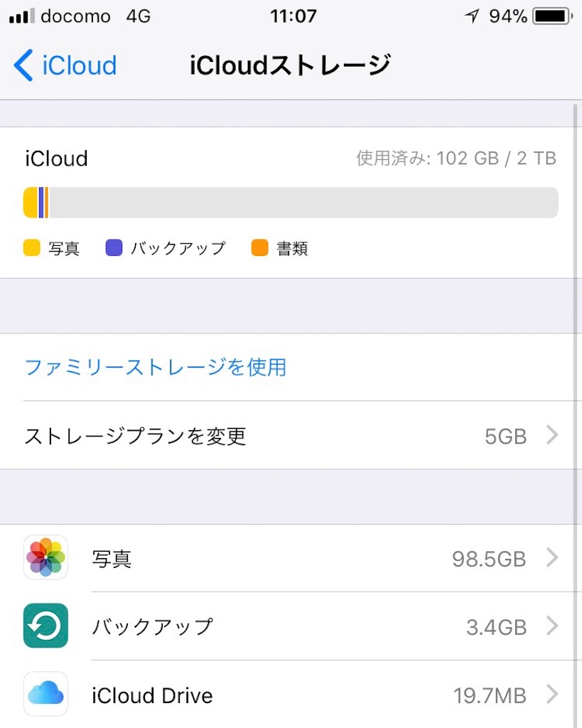Image resolution: width=582 pixels, height=728 pixels.
Task: Tap the cellular signal bars icon
Action: [x=22, y=16]
